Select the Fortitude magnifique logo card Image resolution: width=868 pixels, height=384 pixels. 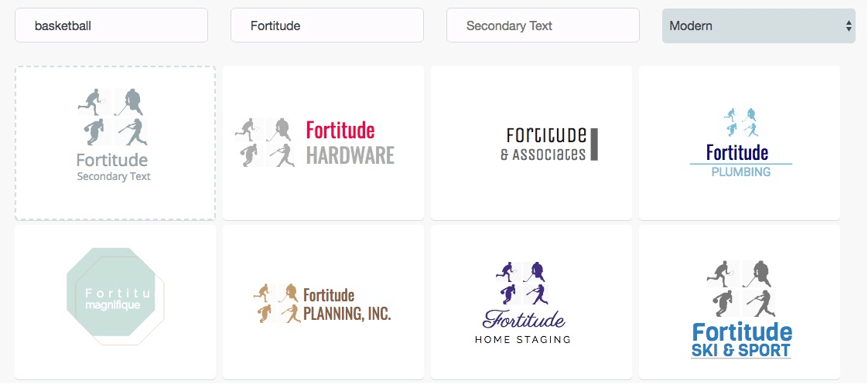pyautogui.click(x=115, y=301)
